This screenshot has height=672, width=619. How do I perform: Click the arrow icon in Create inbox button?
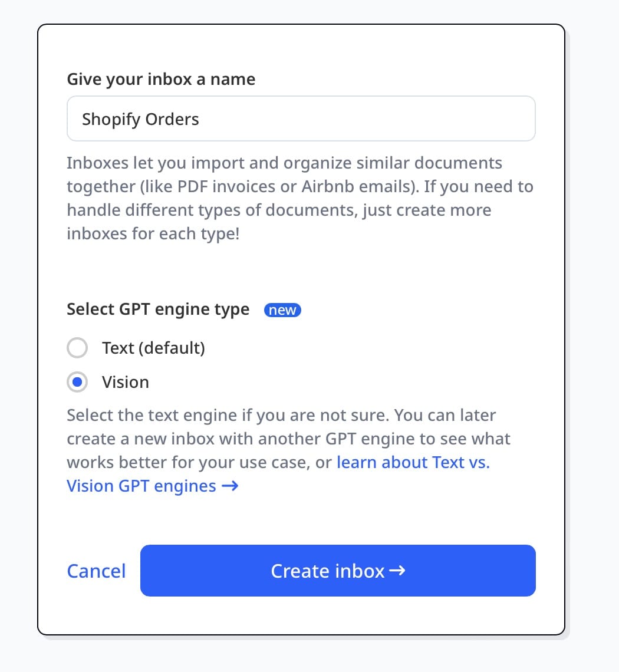[x=398, y=571]
